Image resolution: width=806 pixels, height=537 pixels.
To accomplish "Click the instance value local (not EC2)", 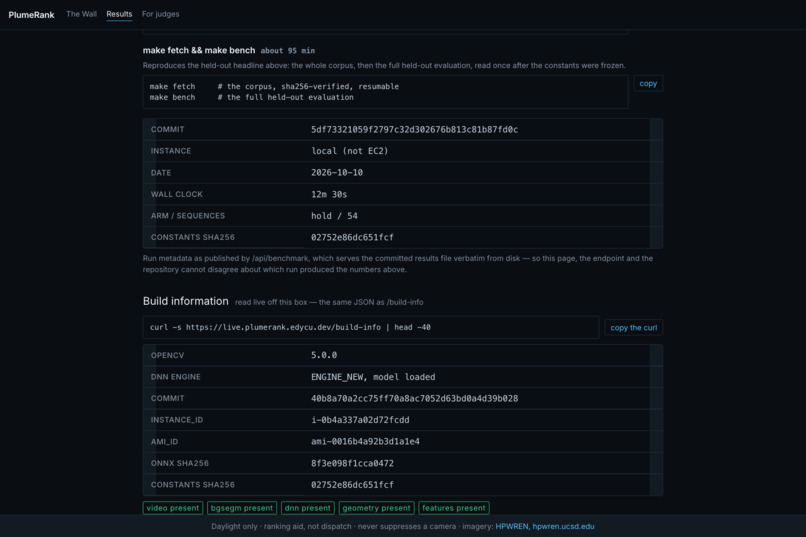I will click(x=350, y=151).
